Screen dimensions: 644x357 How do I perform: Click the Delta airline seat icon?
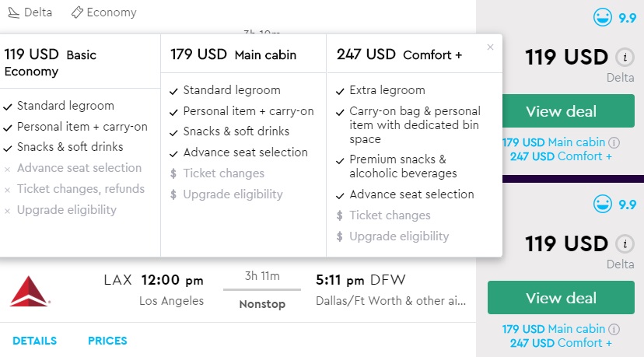tap(13, 12)
